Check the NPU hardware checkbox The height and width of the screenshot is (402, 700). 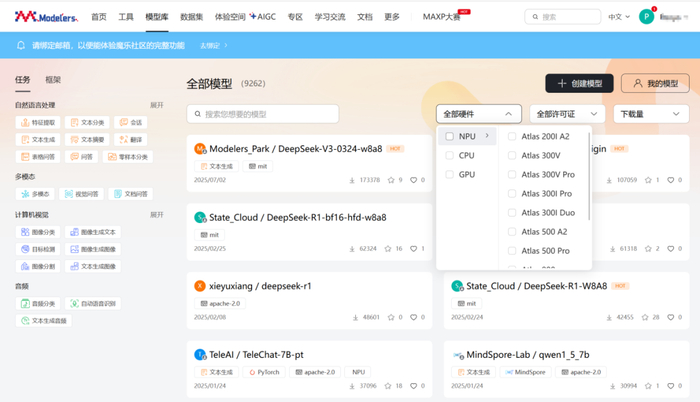450,136
